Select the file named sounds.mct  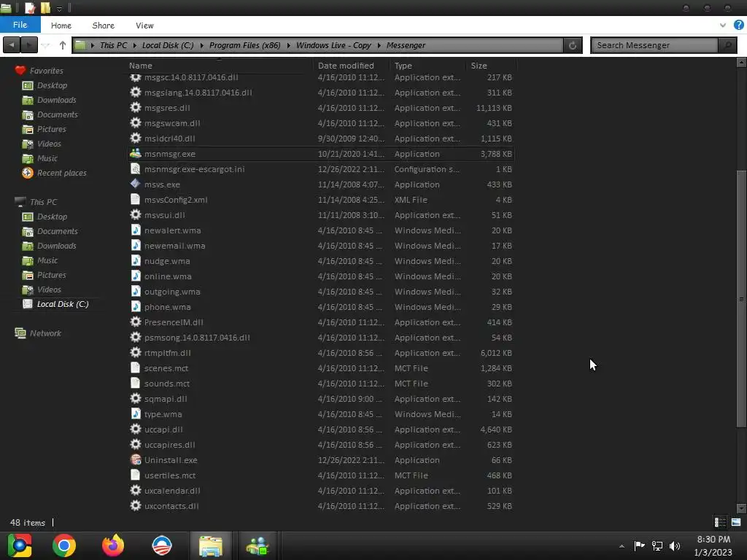pyautogui.click(x=167, y=384)
